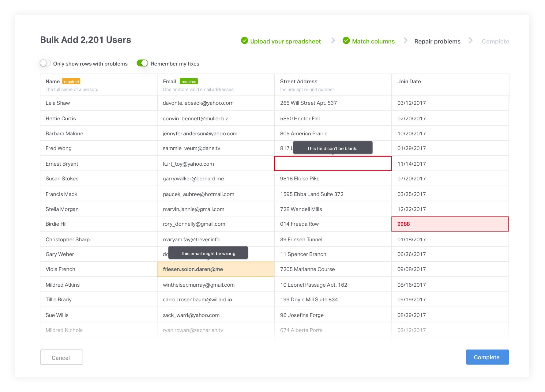The height and width of the screenshot is (392, 545).
Task: Click the empty Street Address cell outlined in red
Action: (x=333, y=164)
